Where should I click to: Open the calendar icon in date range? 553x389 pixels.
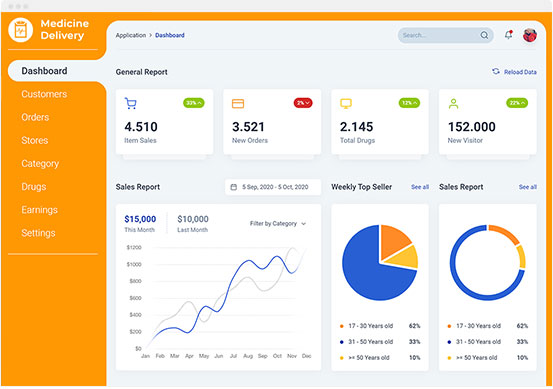coord(233,187)
